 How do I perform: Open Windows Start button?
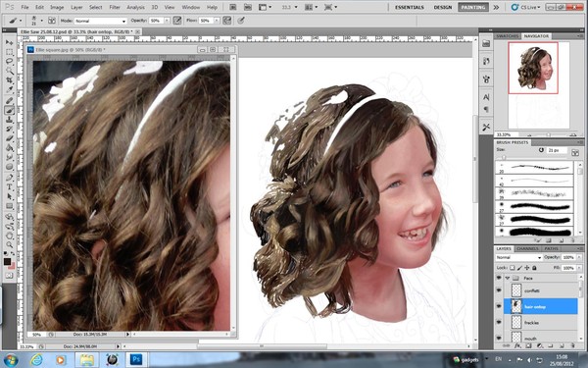[11, 360]
